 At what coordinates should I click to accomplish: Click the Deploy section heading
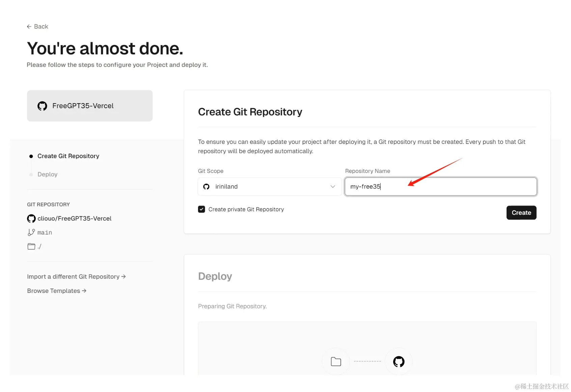[215, 276]
